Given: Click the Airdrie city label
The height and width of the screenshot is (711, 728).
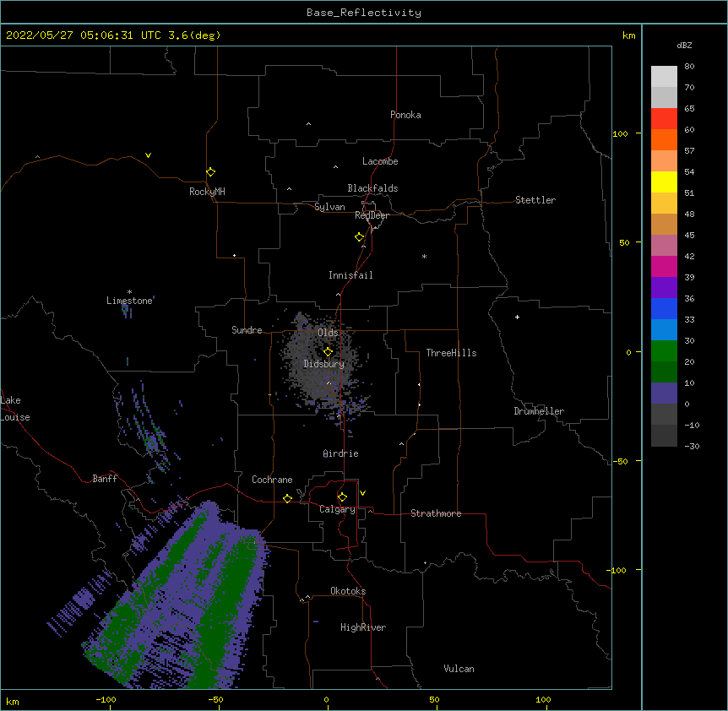Looking at the screenshot, I should coord(341,453).
